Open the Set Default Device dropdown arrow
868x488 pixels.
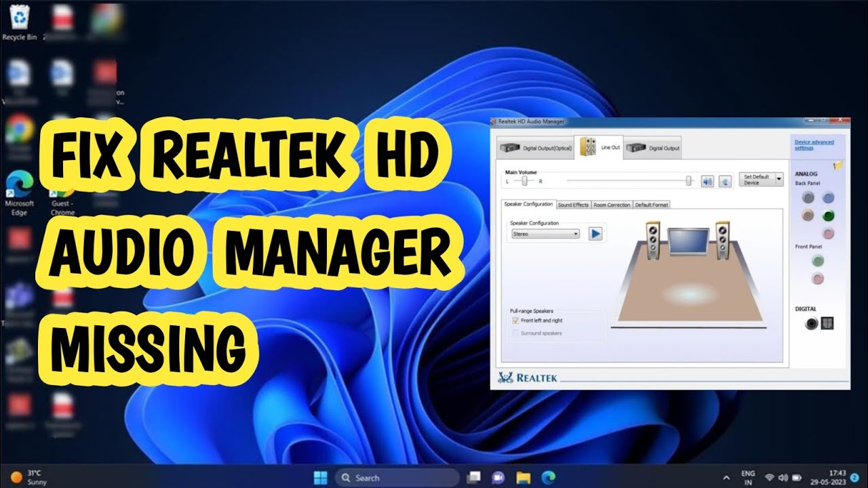click(x=779, y=180)
